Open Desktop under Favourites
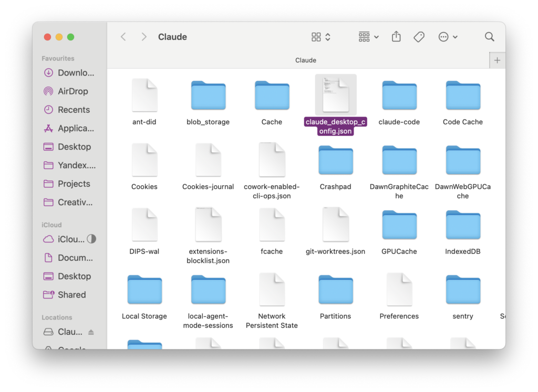This screenshot has width=538, height=392. (69, 146)
